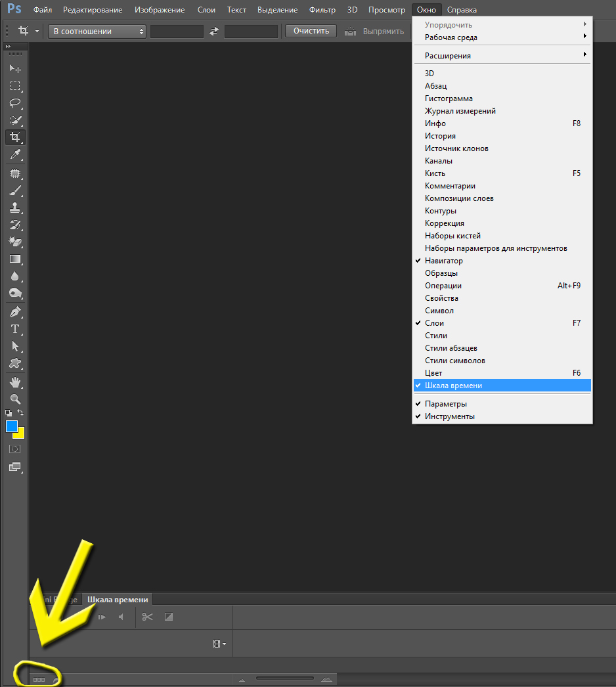
Task: Open the Справка menu
Action: (x=462, y=10)
